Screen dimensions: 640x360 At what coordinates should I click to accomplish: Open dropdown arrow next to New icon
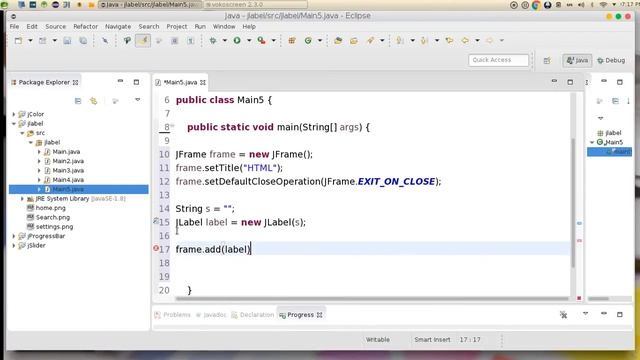coord(30,40)
